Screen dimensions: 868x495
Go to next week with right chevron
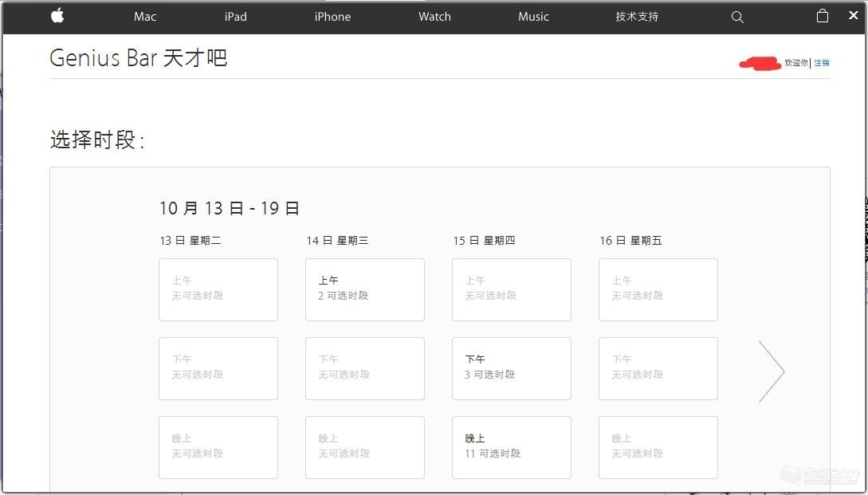point(772,371)
